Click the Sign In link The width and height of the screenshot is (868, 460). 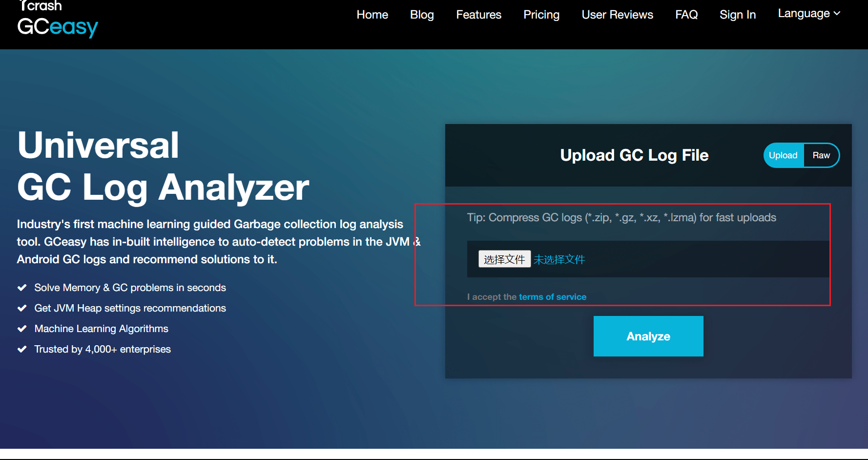tap(737, 15)
